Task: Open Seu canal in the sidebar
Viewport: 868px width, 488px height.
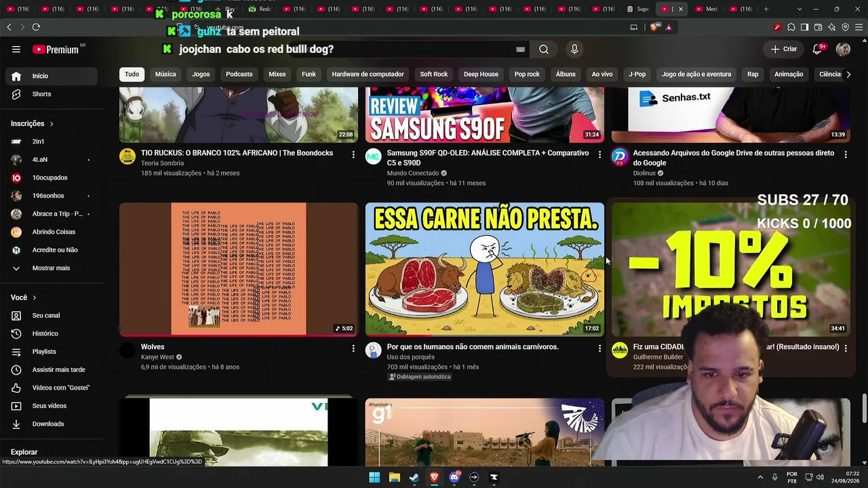Action: tap(51, 315)
